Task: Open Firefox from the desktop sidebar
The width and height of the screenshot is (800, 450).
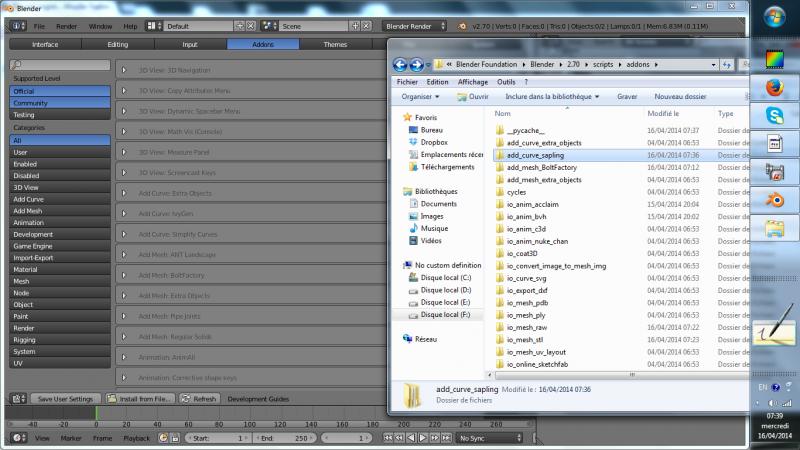Action: pos(774,88)
